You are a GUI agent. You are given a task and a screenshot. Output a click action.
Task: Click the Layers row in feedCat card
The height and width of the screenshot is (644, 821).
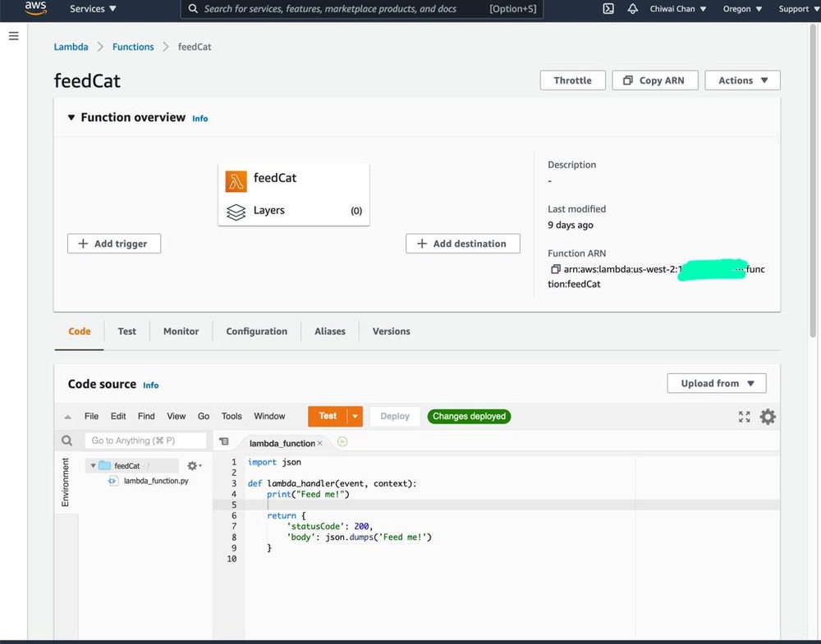pyautogui.click(x=294, y=210)
